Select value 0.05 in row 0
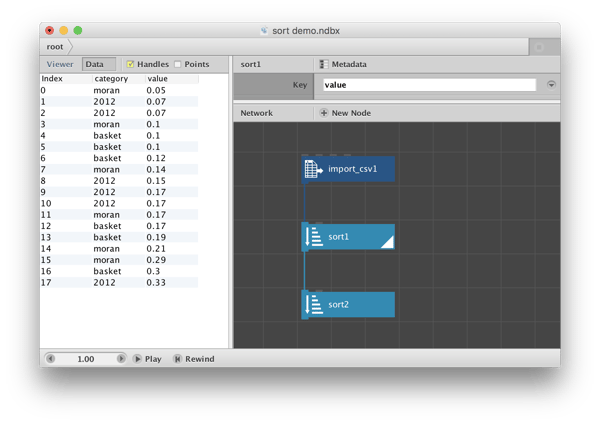Viewport: 600px width, 424px height. point(156,90)
